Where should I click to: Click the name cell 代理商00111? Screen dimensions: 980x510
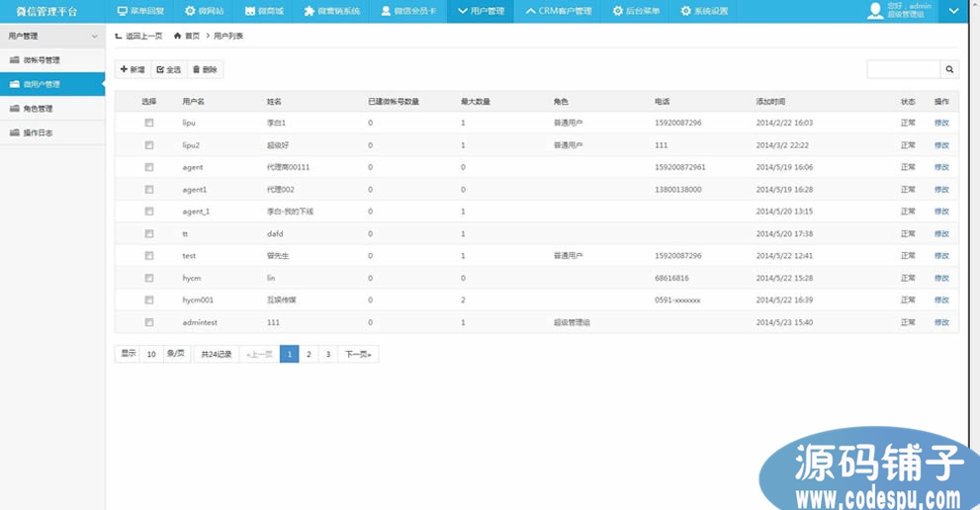coord(288,167)
